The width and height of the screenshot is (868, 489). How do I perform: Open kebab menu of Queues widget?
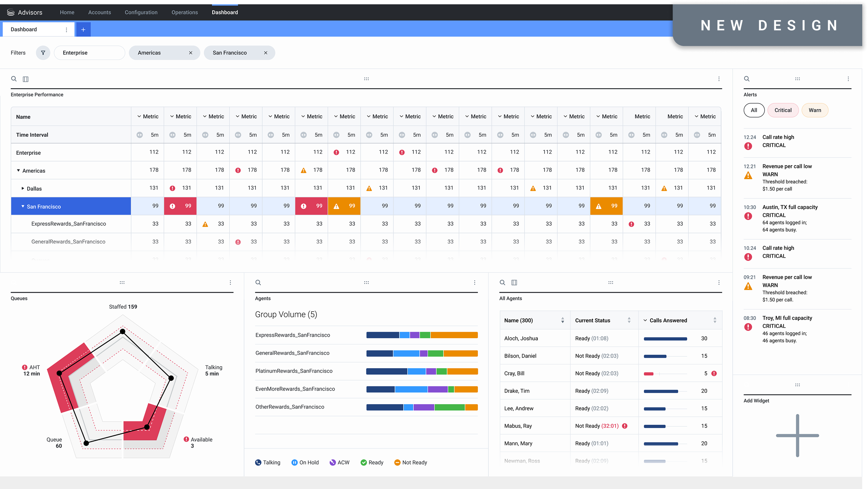coord(230,283)
